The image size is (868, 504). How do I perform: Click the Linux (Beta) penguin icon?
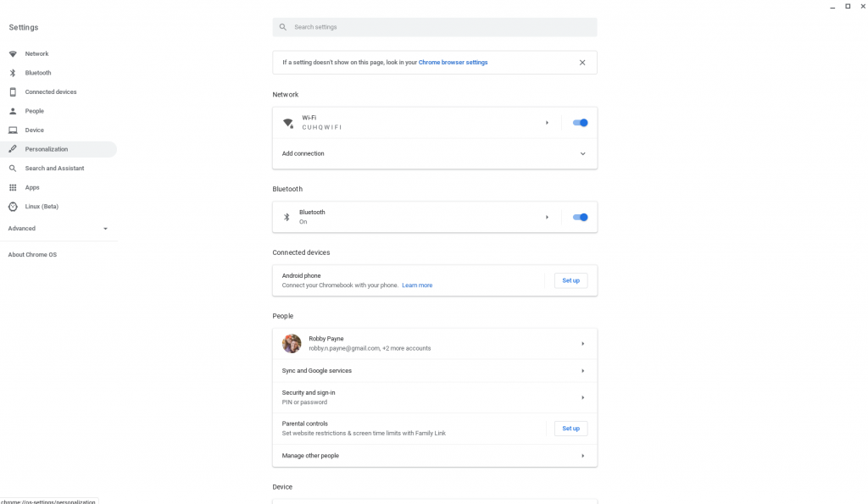tap(13, 207)
